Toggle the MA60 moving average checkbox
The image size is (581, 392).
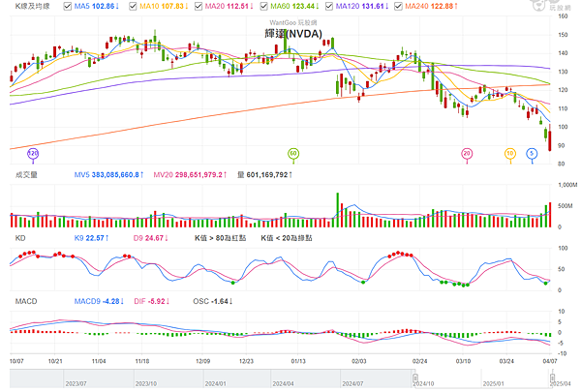(x=263, y=7)
